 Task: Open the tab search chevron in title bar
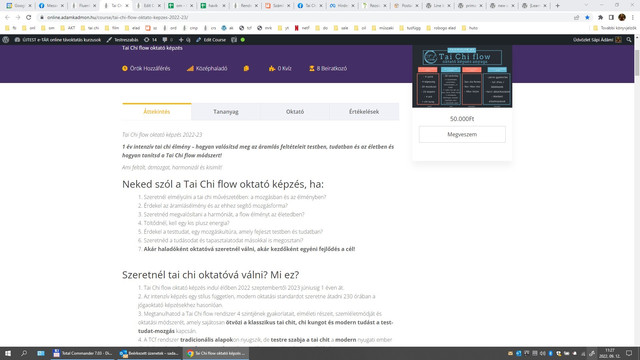pyautogui.click(x=586, y=5)
